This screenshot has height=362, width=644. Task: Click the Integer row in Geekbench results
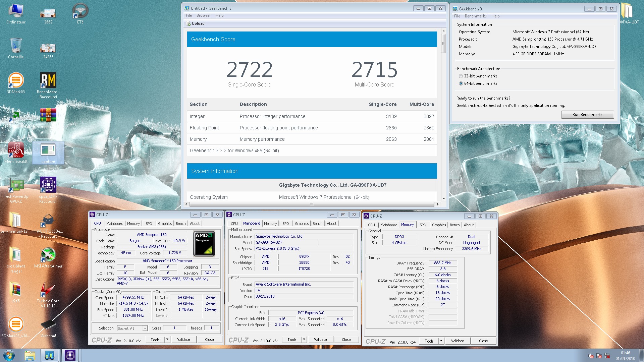click(x=312, y=116)
